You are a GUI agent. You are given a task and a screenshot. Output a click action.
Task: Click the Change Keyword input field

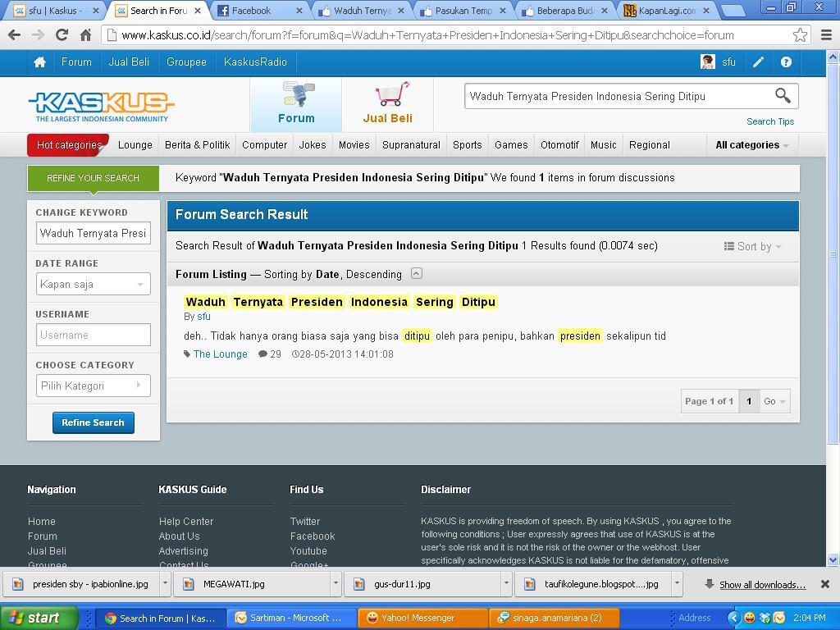94,233
